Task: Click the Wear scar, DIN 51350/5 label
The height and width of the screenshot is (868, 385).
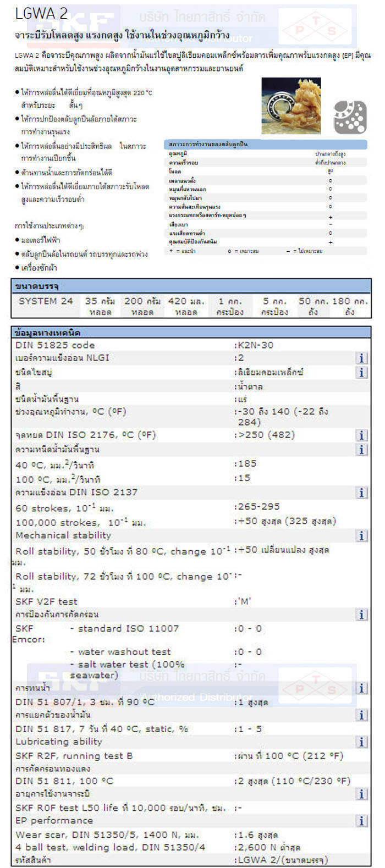Action: (x=107, y=834)
